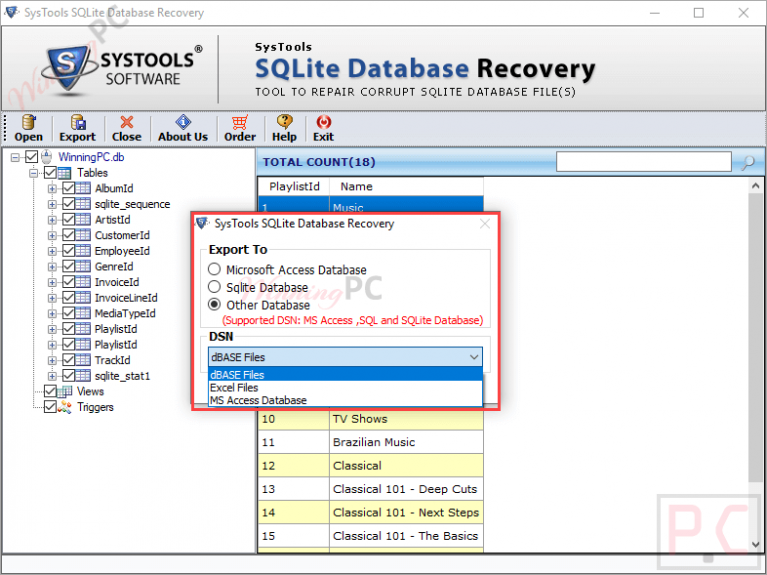Toggle the Views checkbox
The image size is (767, 575).
(x=50, y=391)
